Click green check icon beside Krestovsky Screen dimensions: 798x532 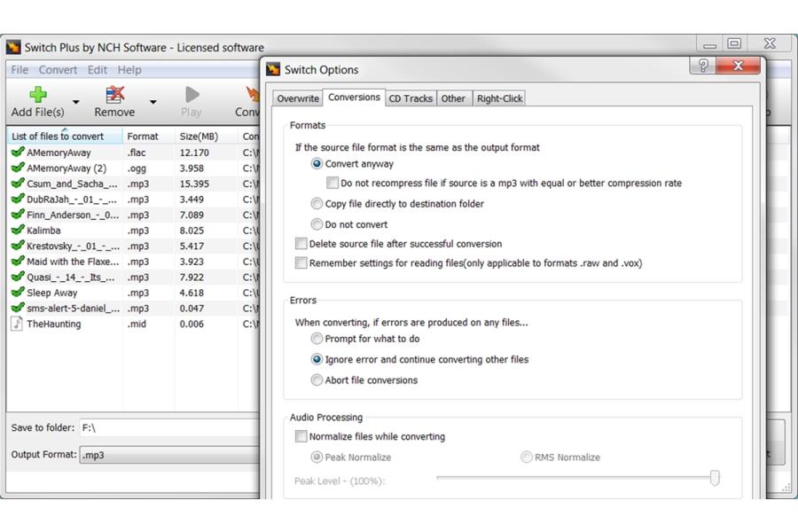click(x=18, y=246)
